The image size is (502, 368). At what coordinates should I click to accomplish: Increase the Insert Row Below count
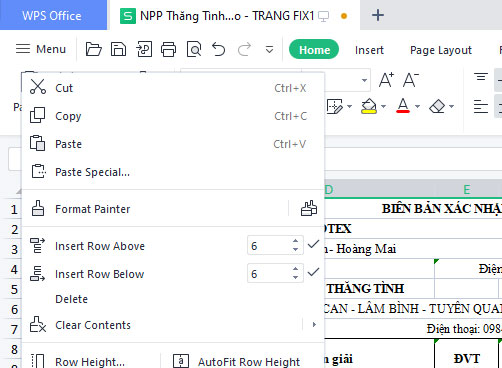tap(295, 269)
